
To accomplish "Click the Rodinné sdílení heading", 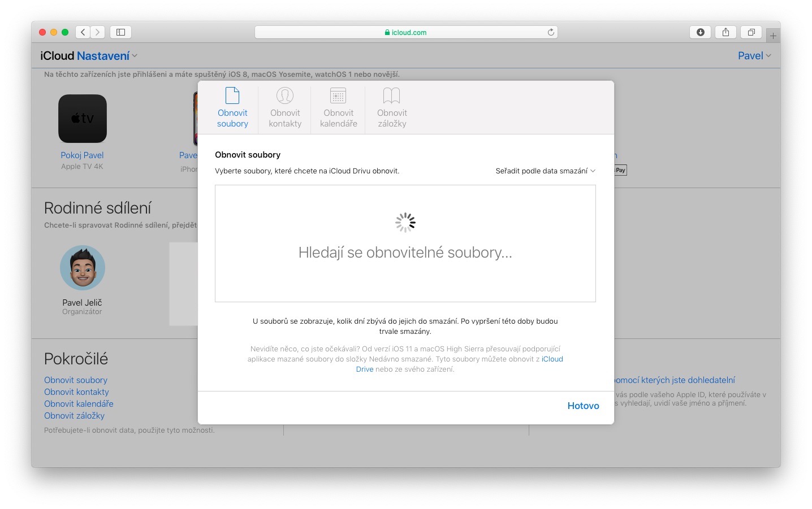I will point(97,208).
